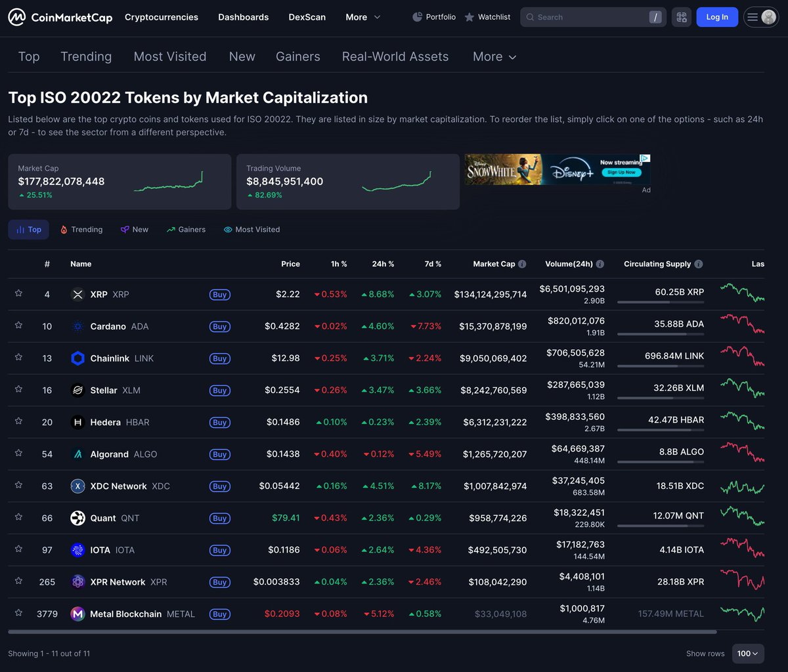Image resolution: width=788 pixels, height=672 pixels.
Task: Add Chainlink to watchlist star
Action: (18, 358)
